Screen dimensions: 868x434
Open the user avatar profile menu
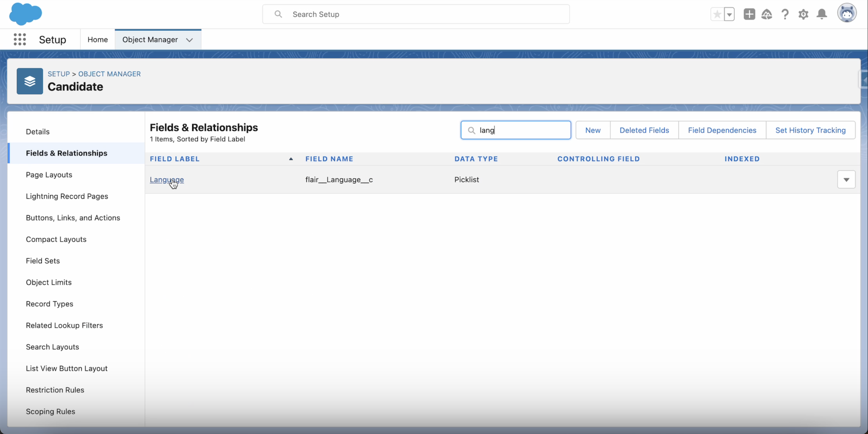coord(846,13)
